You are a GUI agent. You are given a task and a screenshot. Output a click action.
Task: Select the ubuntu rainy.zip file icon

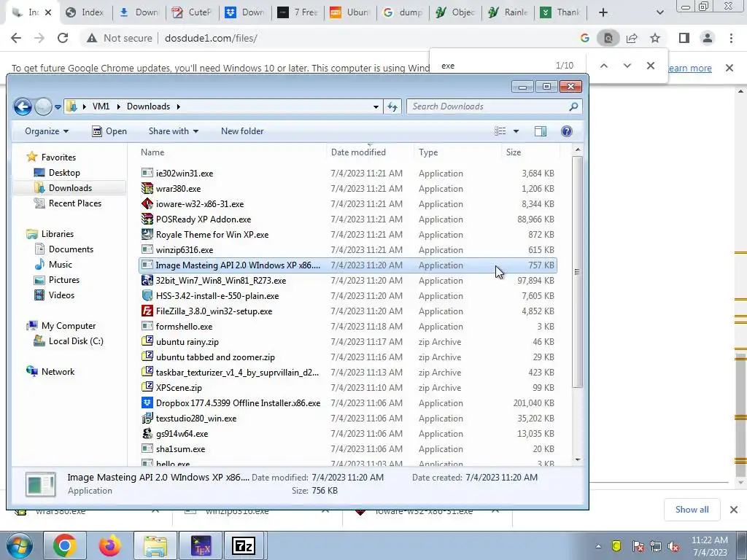(x=147, y=341)
